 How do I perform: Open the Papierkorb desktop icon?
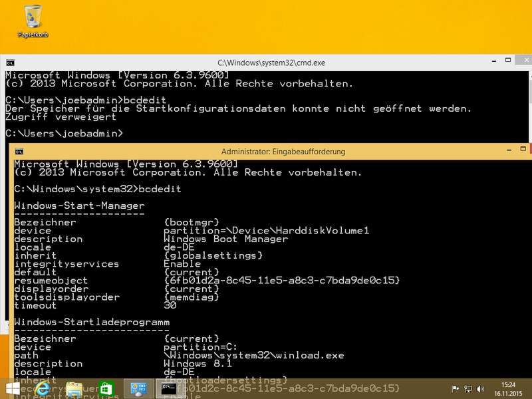point(33,20)
